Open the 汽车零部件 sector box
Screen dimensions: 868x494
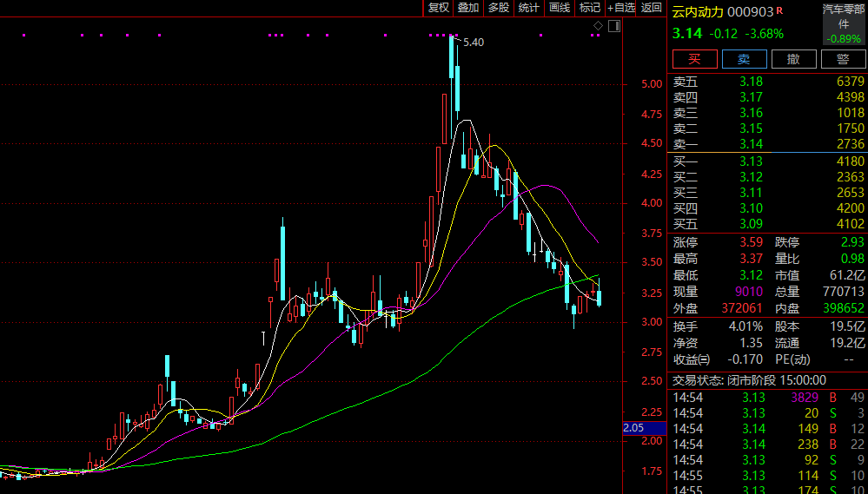click(843, 23)
